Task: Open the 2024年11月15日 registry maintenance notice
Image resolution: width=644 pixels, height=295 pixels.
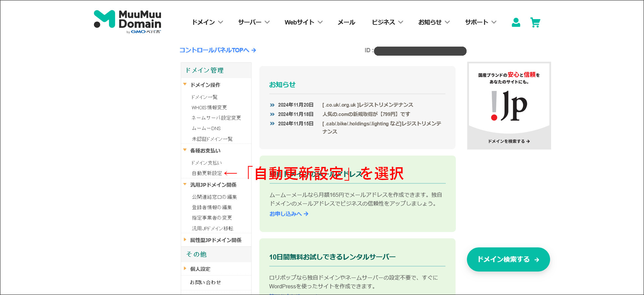Action: coord(382,128)
